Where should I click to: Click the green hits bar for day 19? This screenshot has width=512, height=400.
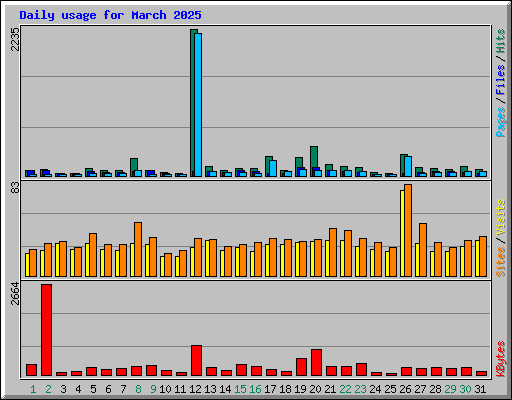(299, 163)
